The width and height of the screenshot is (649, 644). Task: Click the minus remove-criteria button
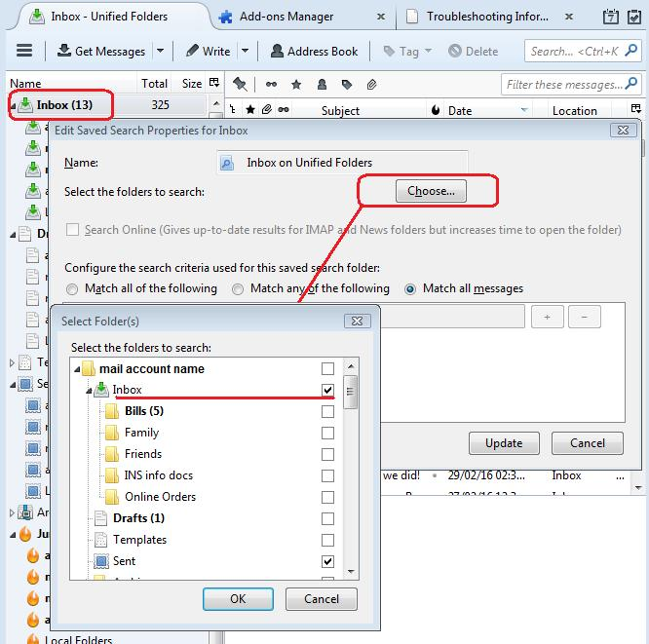coord(584,317)
